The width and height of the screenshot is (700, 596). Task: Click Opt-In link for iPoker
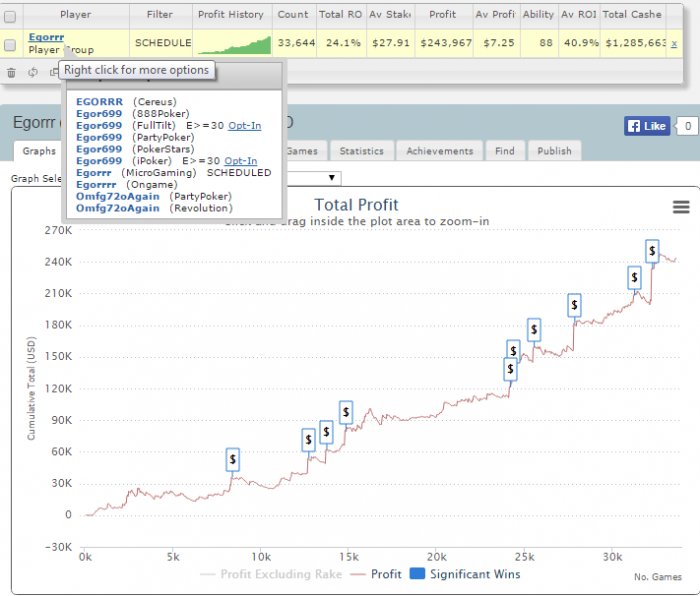(241, 161)
